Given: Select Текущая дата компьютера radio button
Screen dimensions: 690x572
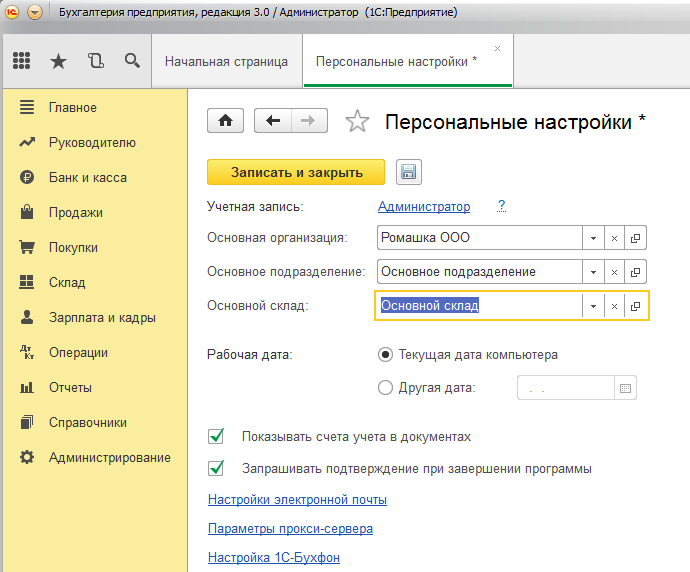Looking at the screenshot, I should pos(385,354).
